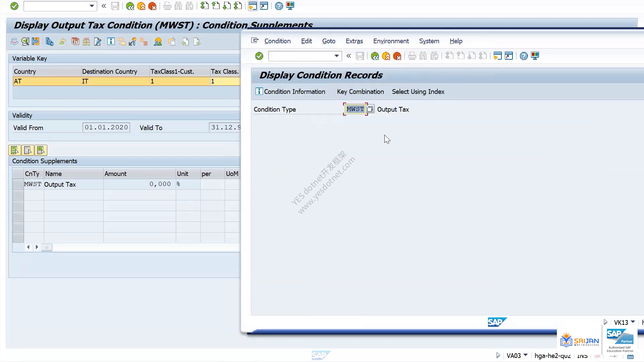
Task: Click the green Enter checkmark in front window
Action: click(259, 56)
